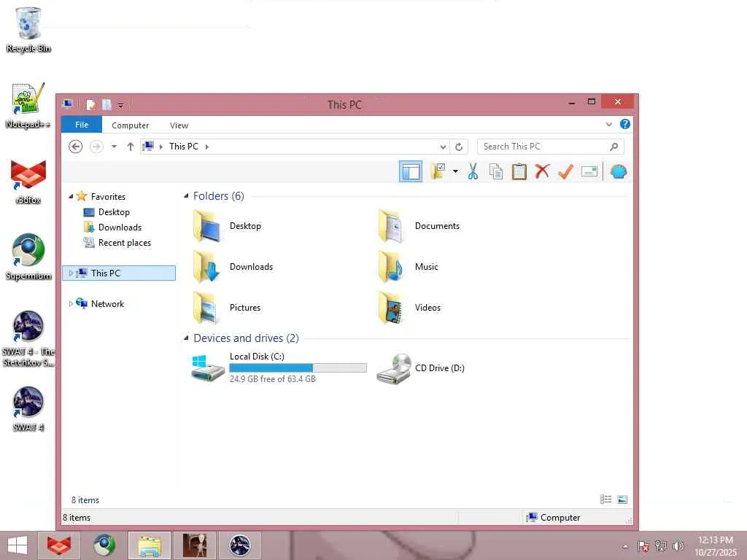
Task: Open the folder options dropdown arrow
Action: (x=455, y=171)
